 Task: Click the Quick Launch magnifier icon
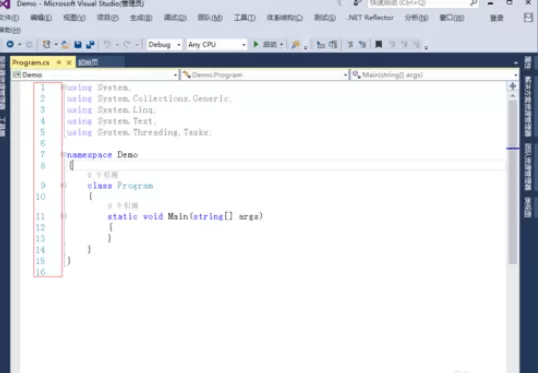click(473, 3)
